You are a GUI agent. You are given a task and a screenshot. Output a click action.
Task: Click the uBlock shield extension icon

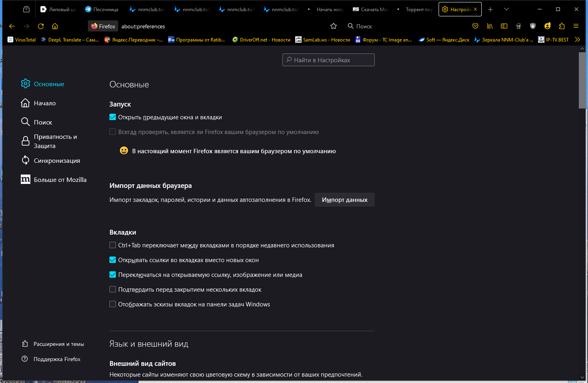[x=533, y=26]
